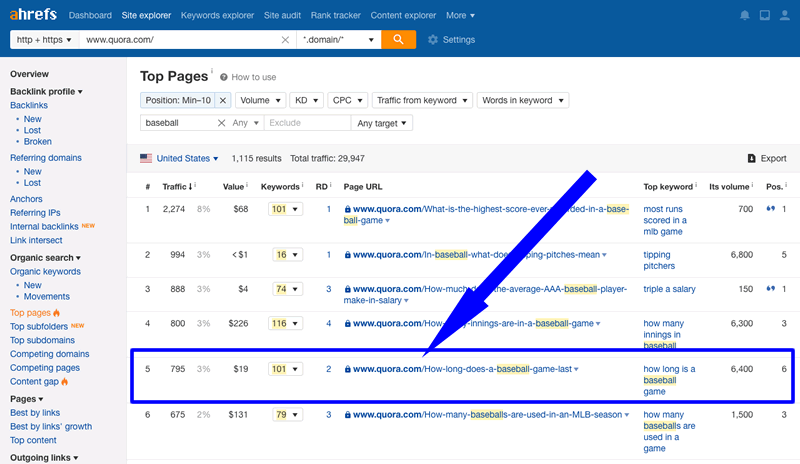Click lock icon of baseballs-used-in-MLB-season URL
Screen dimensions: 800x464
(347, 414)
